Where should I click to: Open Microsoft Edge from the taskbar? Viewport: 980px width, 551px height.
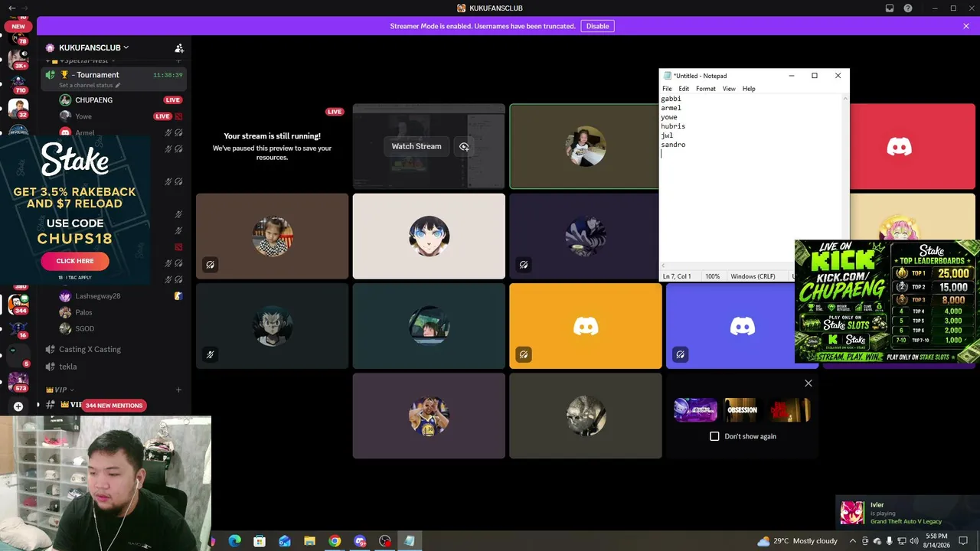tap(235, 541)
